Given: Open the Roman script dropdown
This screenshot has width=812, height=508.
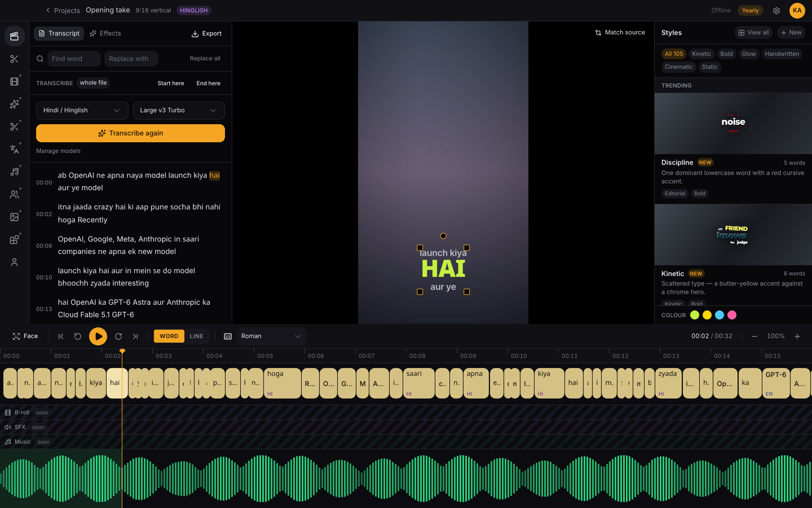Looking at the screenshot, I should point(271,336).
